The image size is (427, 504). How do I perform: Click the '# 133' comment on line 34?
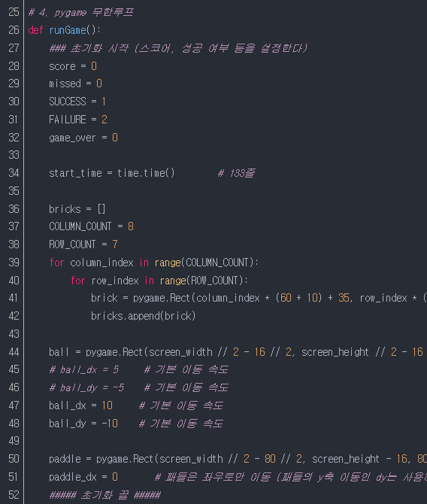click(x=236, y=173)
